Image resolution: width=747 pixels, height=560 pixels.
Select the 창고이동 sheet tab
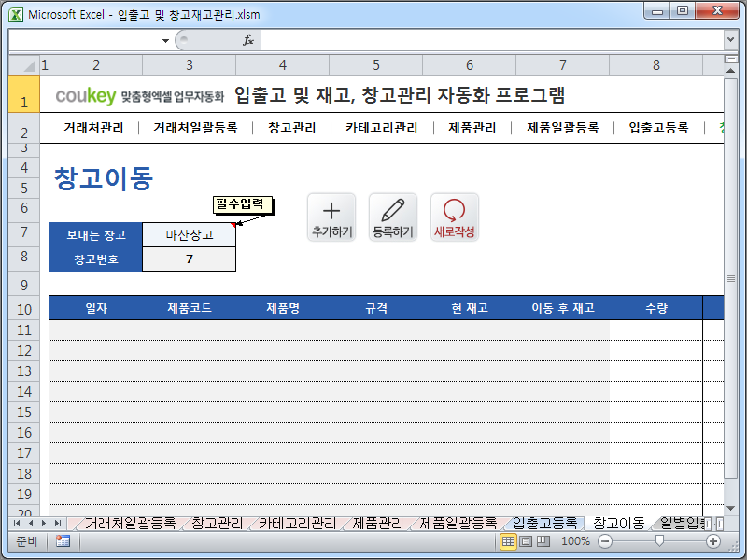619,524
